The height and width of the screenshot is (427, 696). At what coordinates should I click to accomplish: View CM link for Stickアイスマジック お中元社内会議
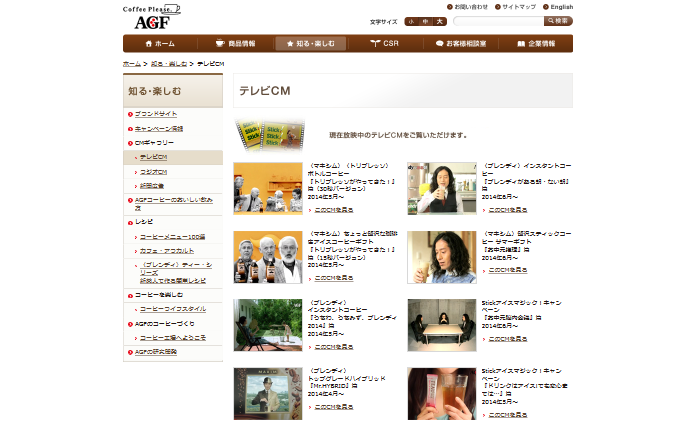click(508, 339)
